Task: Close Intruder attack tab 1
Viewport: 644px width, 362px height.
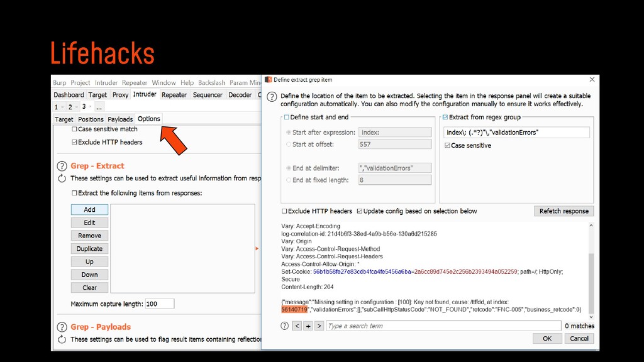Action: [x=62, y=107]
